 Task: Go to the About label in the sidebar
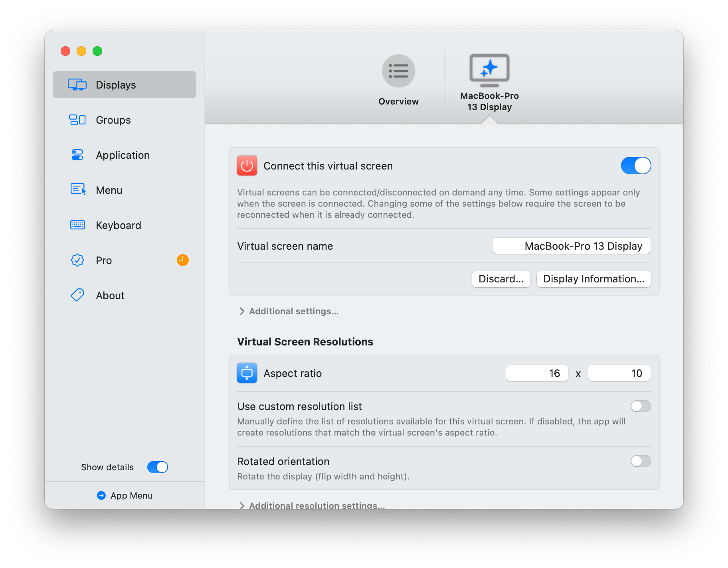110,296
